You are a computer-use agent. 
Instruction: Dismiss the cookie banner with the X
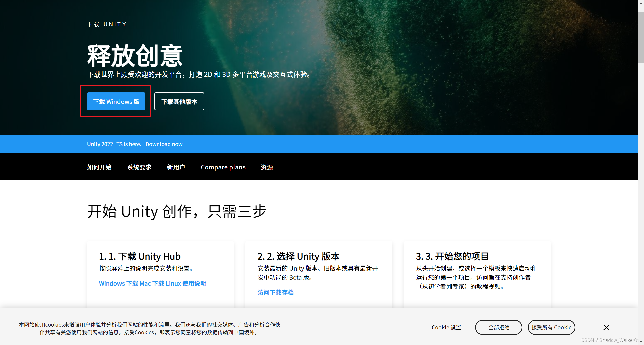pyautogui.click(x=606, y=327)
